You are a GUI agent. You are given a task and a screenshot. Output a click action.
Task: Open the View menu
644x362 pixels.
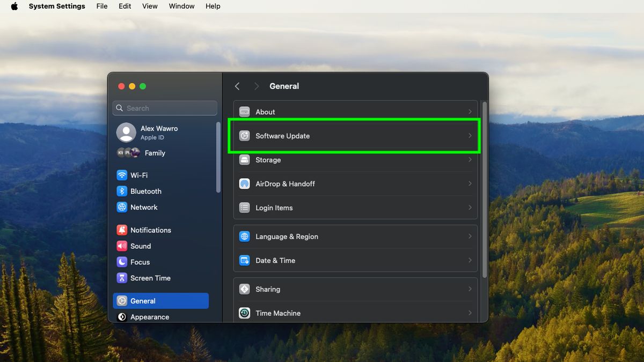coord(150,6)
